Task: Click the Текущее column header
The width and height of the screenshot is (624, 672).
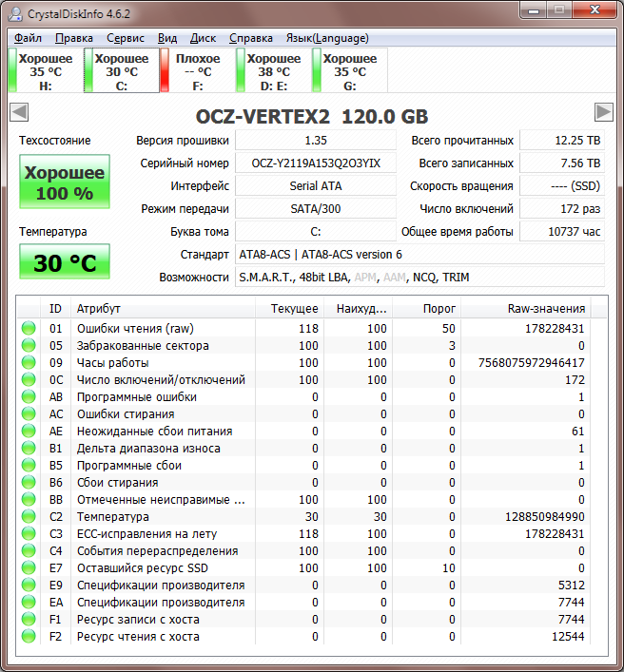Action: click(x=289, y=309)
